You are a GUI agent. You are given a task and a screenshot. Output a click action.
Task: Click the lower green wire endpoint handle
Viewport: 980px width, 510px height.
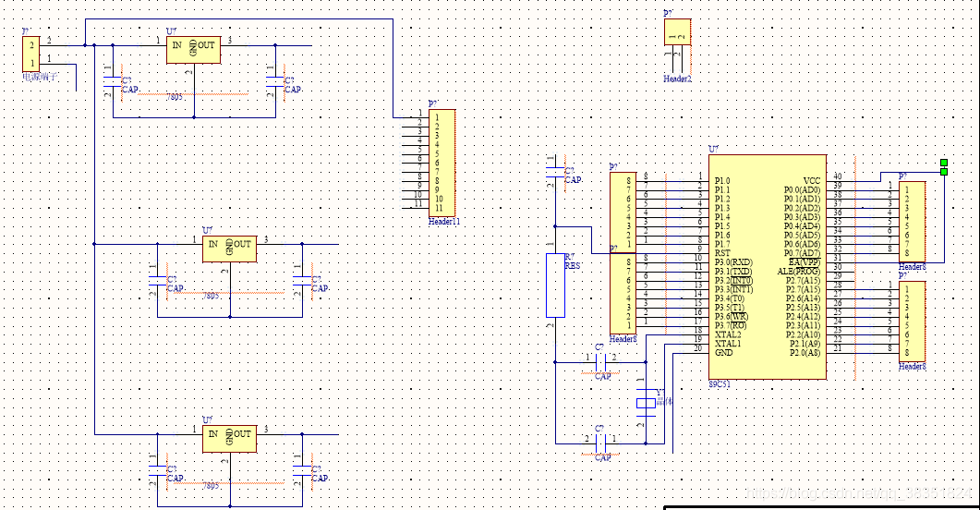click(x=944, y=172)
